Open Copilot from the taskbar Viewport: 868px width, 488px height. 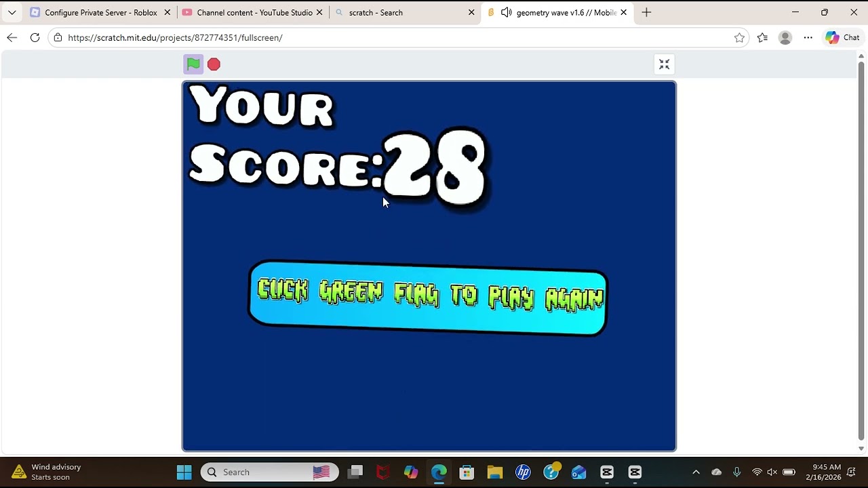(411, 472)
